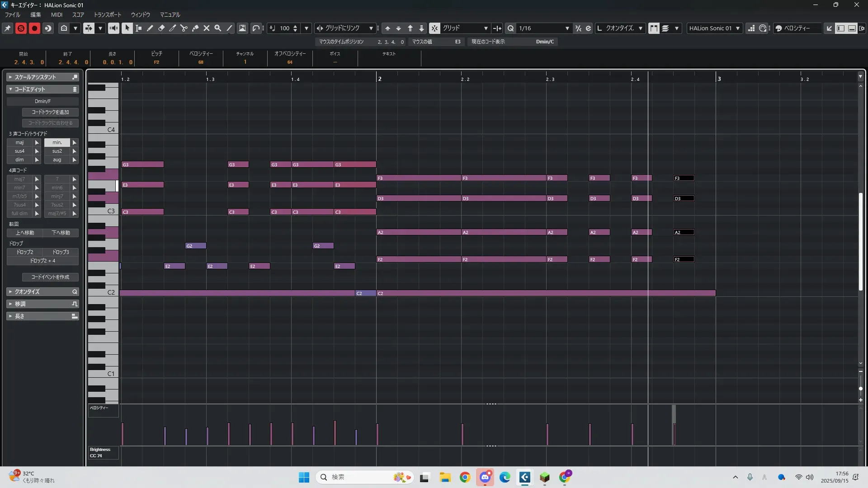
Task: Select the Draw pencil tool
Action: [x=150, y=28]
